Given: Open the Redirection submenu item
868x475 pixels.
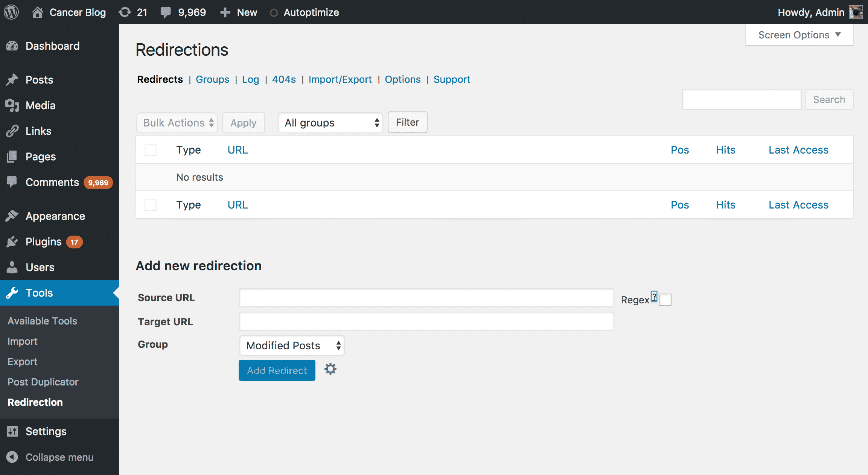Looking at the screenshot, I should click(35, 402).
